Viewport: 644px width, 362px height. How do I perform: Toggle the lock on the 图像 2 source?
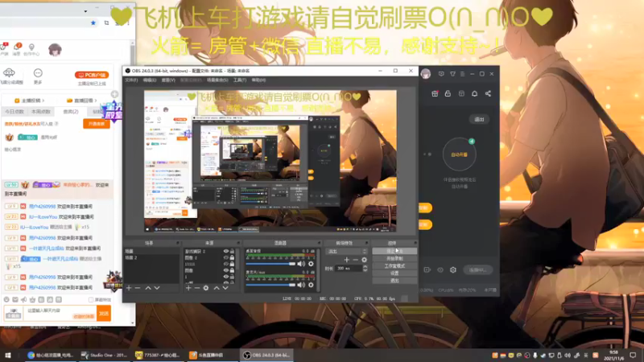click(x=232, y=257)
